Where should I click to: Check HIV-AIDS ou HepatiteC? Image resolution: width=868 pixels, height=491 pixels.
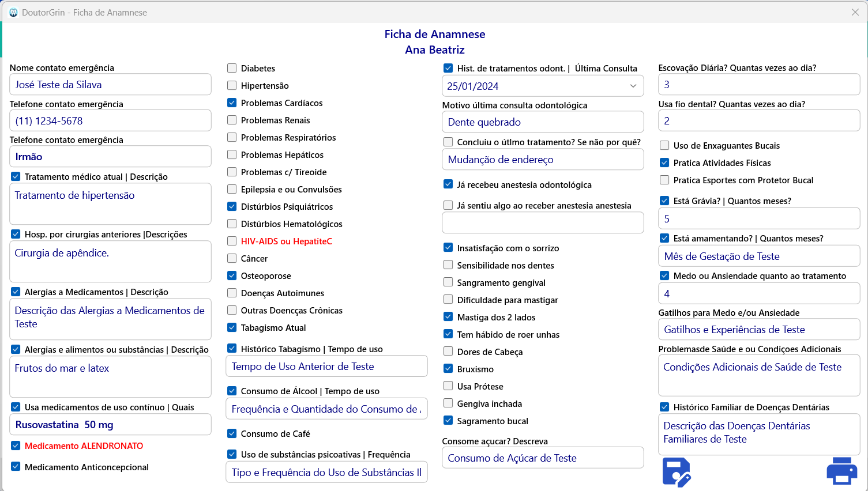coord(232,241)
